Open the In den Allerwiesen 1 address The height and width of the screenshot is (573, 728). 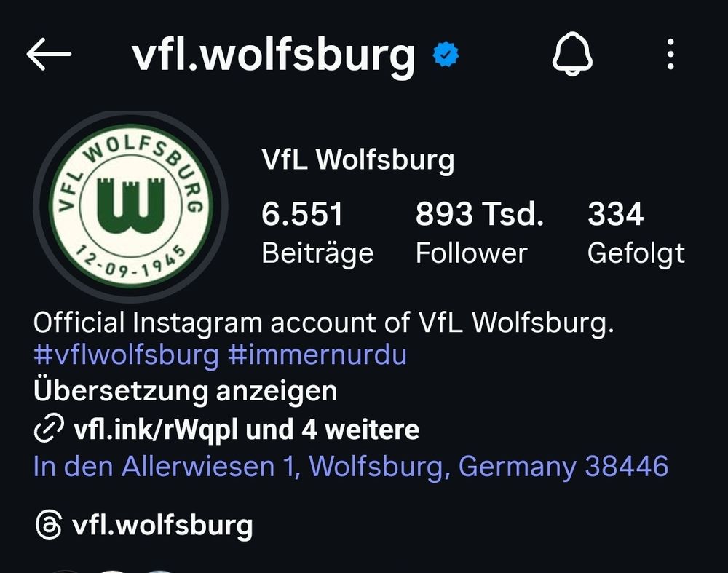pyautogui.click(x=351, y=466)
